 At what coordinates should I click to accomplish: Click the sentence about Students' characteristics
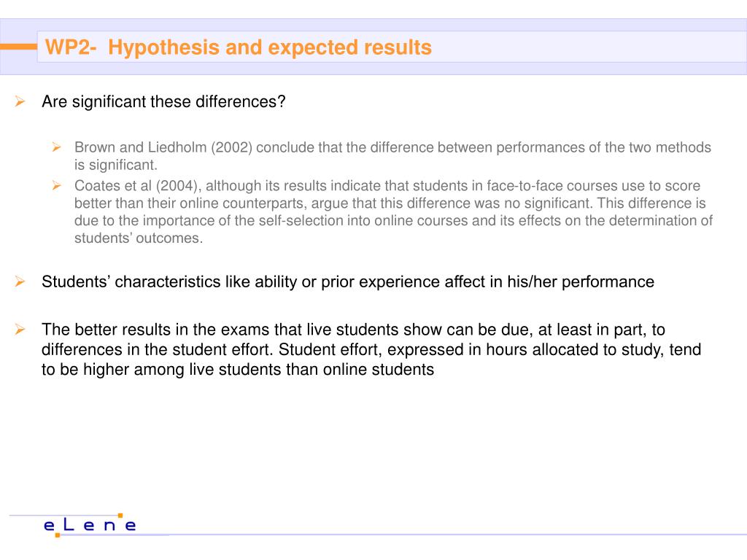348,281
